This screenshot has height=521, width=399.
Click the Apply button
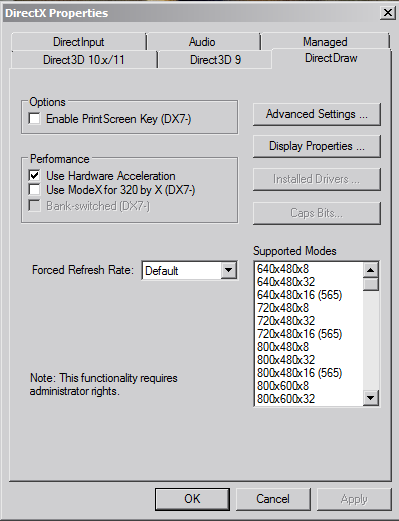point(354,499)
